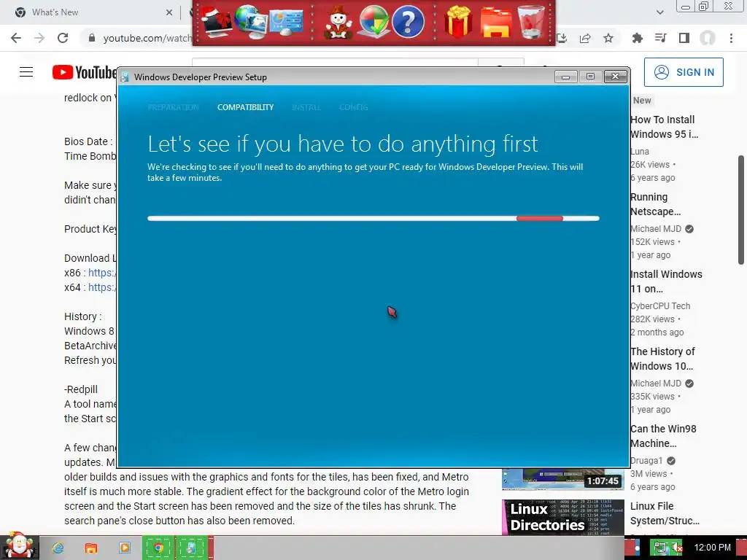Click the red gift box dock icon
The width and height of the screenshot is (747, 560).
(458, 22)
